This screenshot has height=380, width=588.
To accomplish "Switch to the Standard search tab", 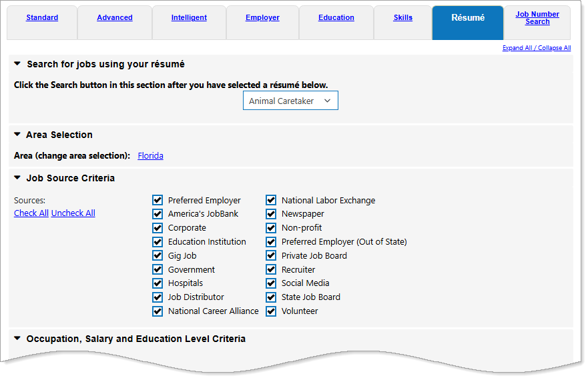I will pos(42,18).
